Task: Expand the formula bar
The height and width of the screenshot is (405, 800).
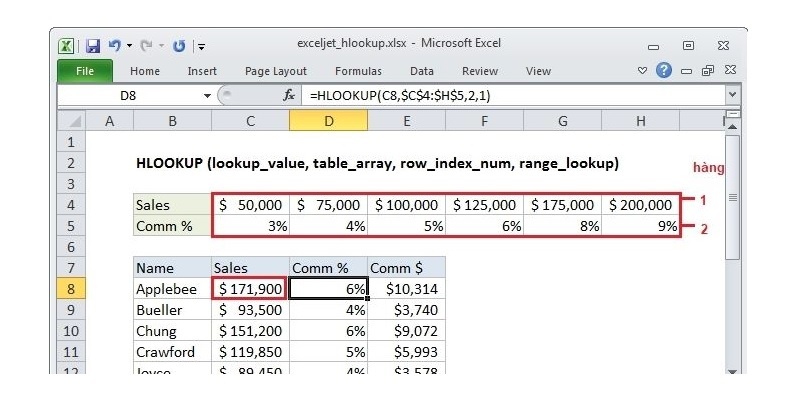Action: [732, 95]
